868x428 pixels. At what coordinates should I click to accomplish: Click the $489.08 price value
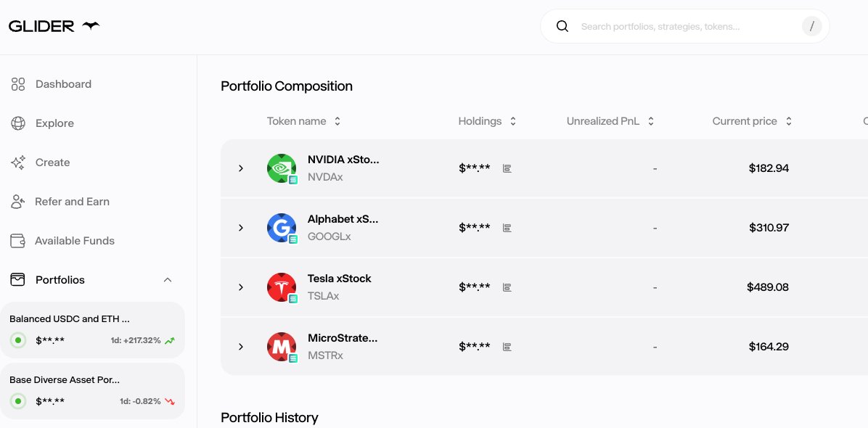pos(768,287)
